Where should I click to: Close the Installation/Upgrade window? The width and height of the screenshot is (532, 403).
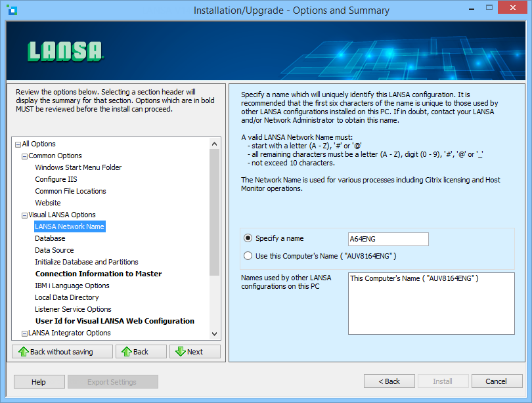coord(512,7)
